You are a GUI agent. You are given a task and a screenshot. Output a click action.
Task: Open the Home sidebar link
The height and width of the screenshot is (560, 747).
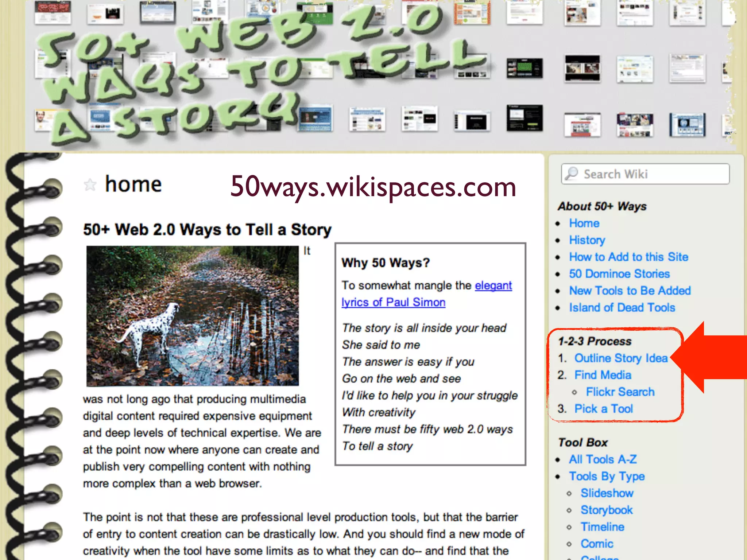(x=584, y=223)
